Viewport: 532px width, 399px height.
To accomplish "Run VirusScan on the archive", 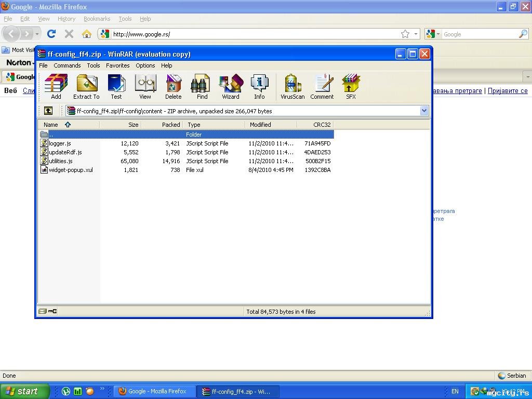I will point(292,86).
